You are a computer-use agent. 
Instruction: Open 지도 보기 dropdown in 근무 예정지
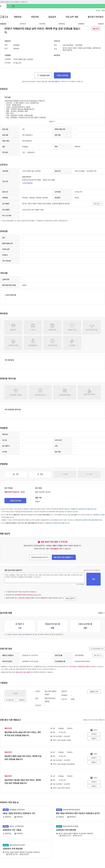click(x=98, y=204)
